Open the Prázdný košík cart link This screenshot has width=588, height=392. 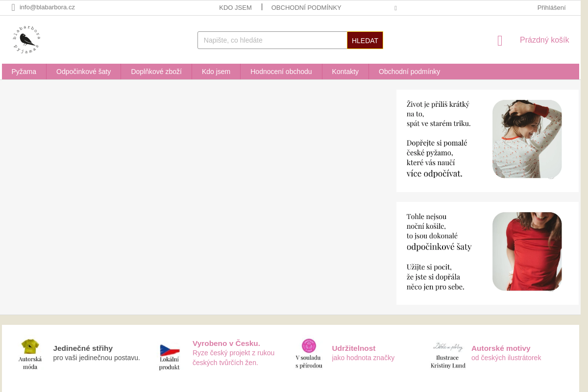tap(544, 40)
